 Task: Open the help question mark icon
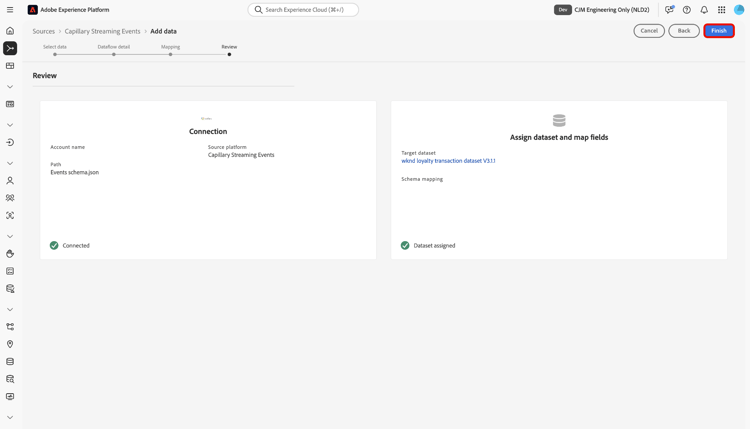coord(686,10)
